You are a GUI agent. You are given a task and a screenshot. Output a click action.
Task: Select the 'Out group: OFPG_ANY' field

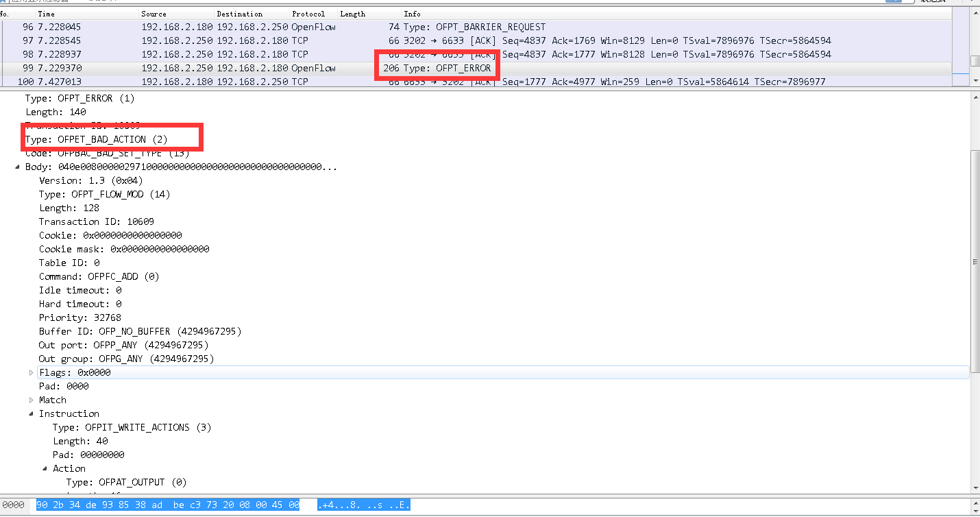pos(127,359)
